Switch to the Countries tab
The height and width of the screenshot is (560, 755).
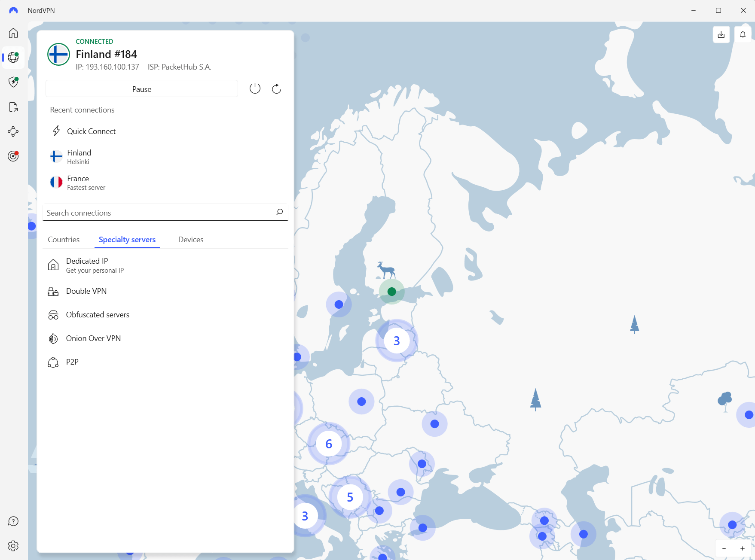[x=64, y=240]
